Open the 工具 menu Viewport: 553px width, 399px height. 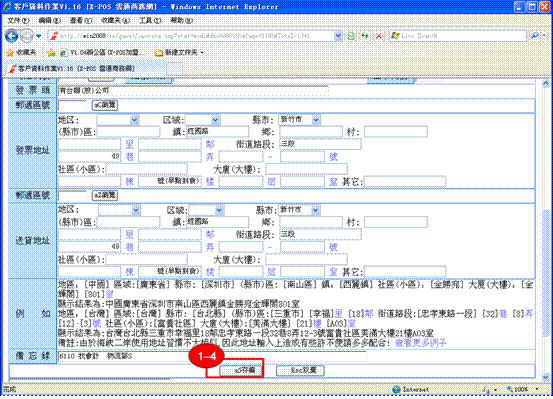(x=150, y=20)
